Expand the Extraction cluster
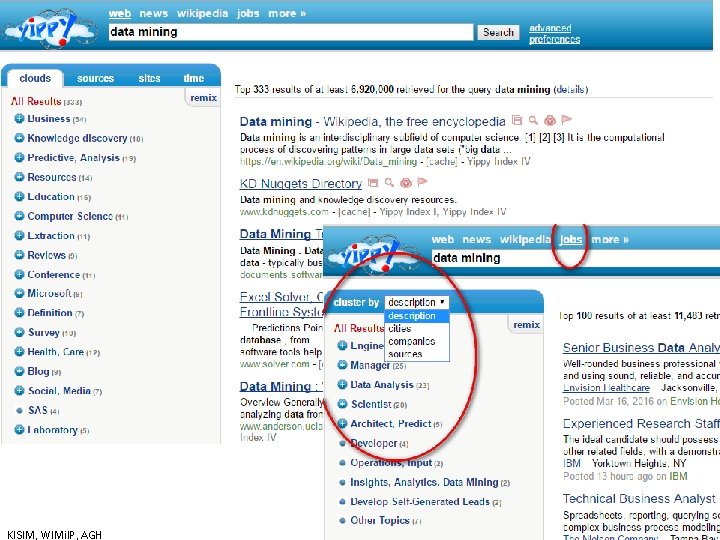This screenshot has height=540, width=720. [x=19, y=236]
